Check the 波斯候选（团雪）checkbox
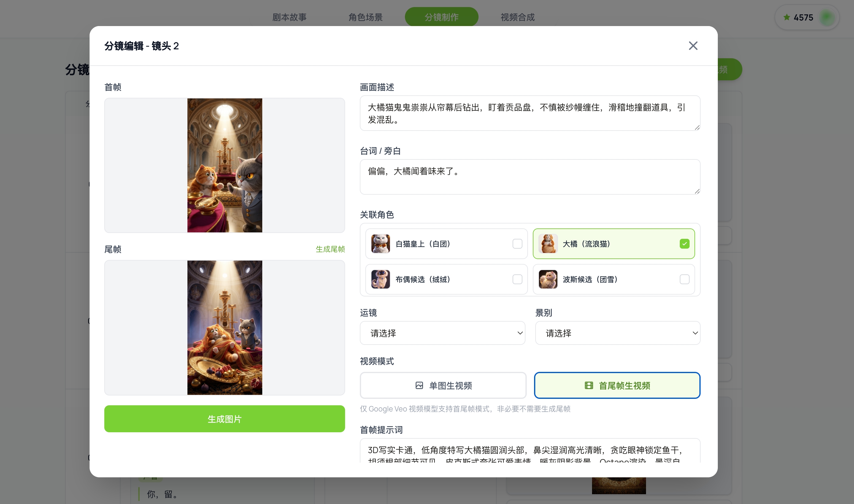This screenshot has height=504, width=854. [x=684, y=279]
